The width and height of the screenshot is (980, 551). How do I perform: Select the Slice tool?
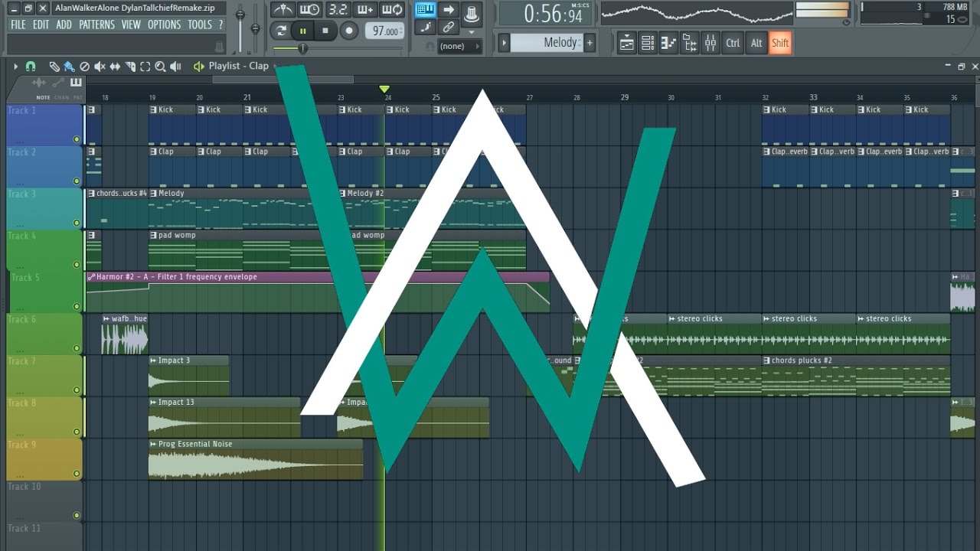pyautogui.click(x=130, y=67)
